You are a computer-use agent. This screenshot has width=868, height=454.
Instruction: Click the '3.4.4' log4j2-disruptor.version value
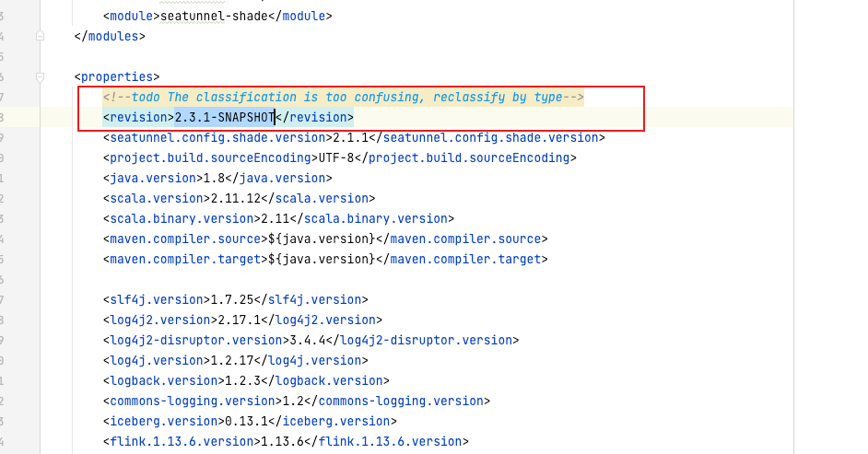(x=307, y=340)
